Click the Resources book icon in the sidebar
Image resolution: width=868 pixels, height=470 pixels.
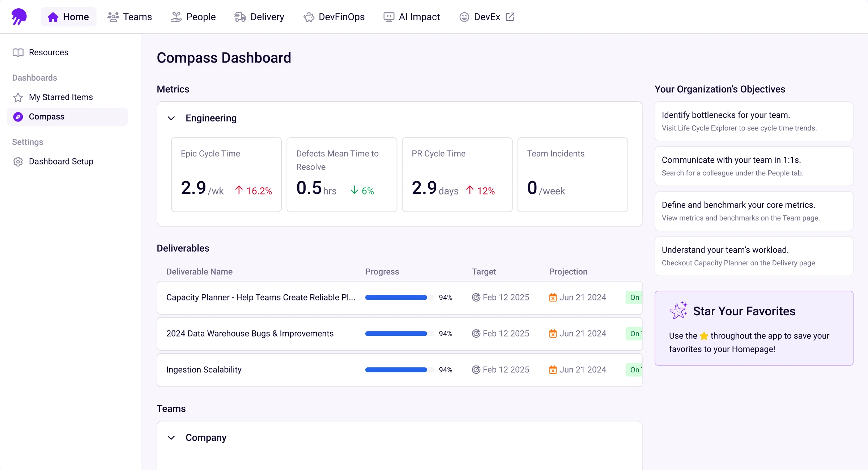(x=18, y=52)
